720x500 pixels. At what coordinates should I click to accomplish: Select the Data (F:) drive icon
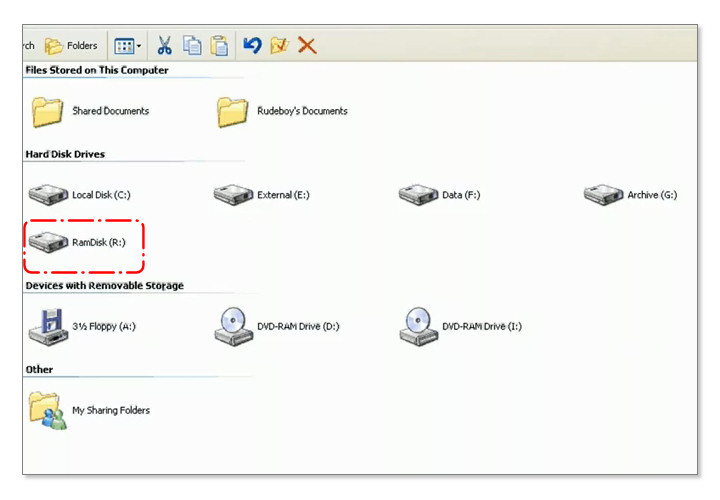418,195
